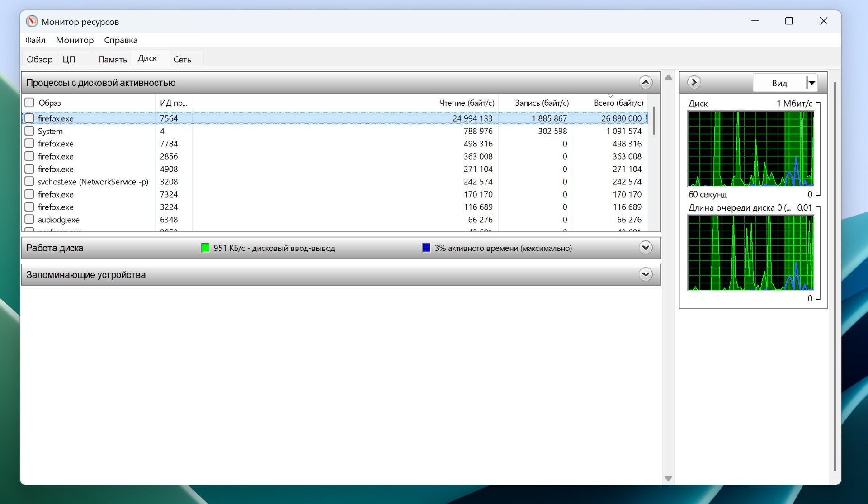Tick the System process checkbox
This screenshot has height=504, width=868.
(29, 131)
